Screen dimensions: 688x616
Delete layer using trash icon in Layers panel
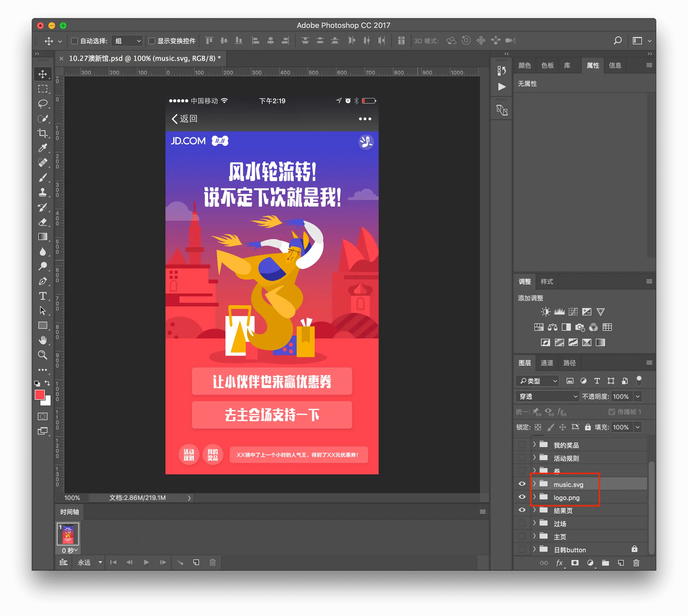pos(636,563)
